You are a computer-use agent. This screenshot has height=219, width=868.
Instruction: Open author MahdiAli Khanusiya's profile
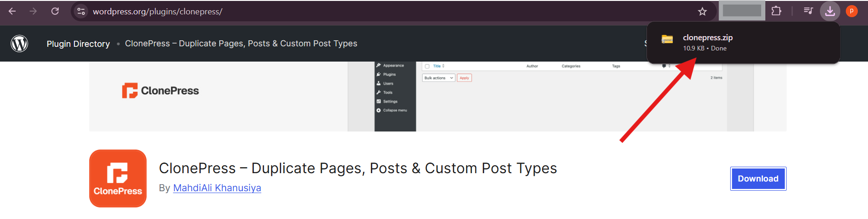(x=217, y=188)
